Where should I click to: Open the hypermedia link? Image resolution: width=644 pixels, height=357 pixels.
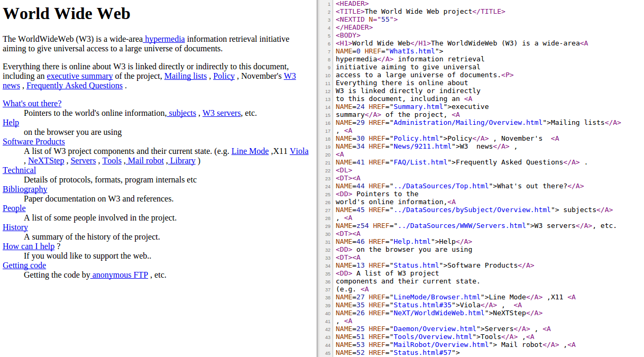point(164,39)
